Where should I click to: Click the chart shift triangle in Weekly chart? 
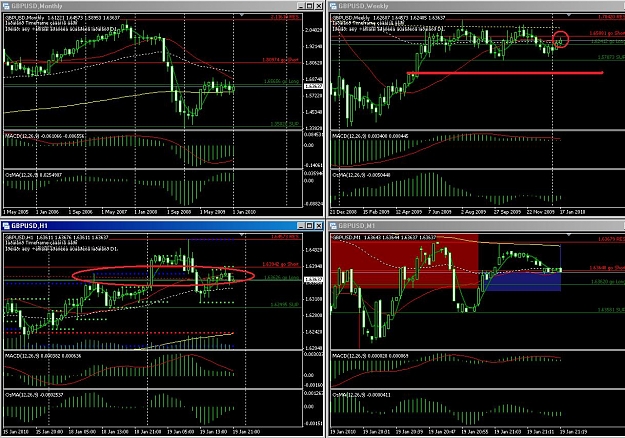[569, 15]
